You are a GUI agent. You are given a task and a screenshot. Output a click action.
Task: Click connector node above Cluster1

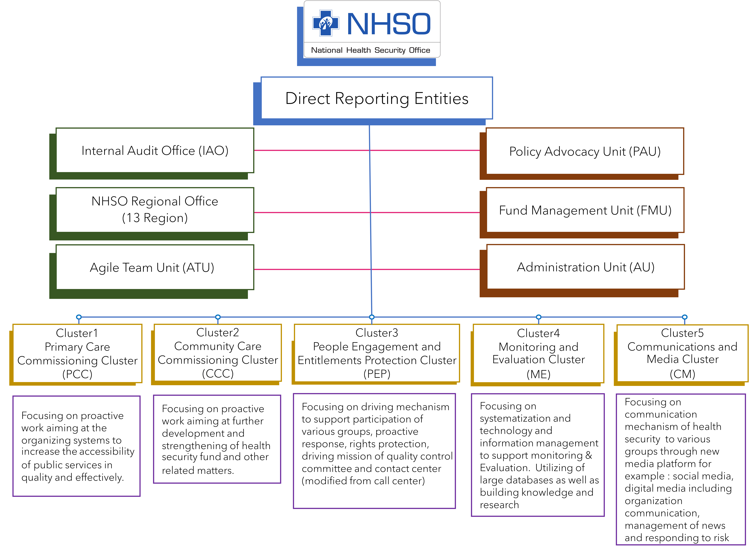pyautogui.click(x=79, y=317)
